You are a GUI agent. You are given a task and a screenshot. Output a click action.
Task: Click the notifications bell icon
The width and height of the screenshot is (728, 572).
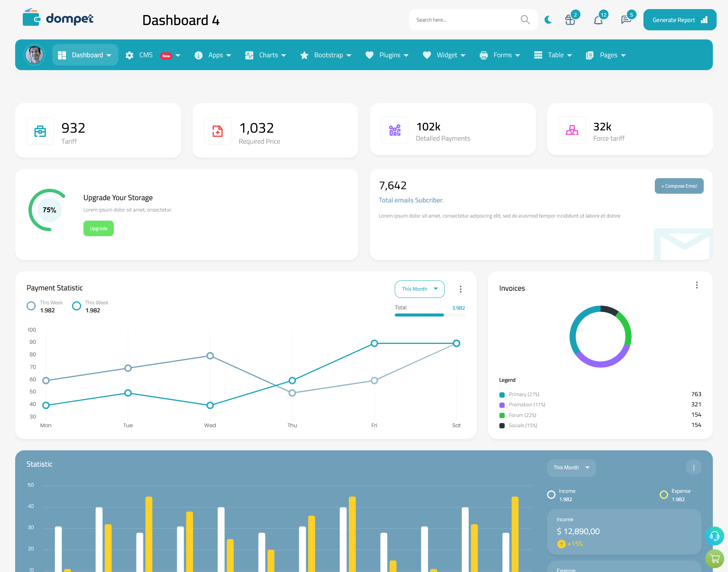click(598, 19)
